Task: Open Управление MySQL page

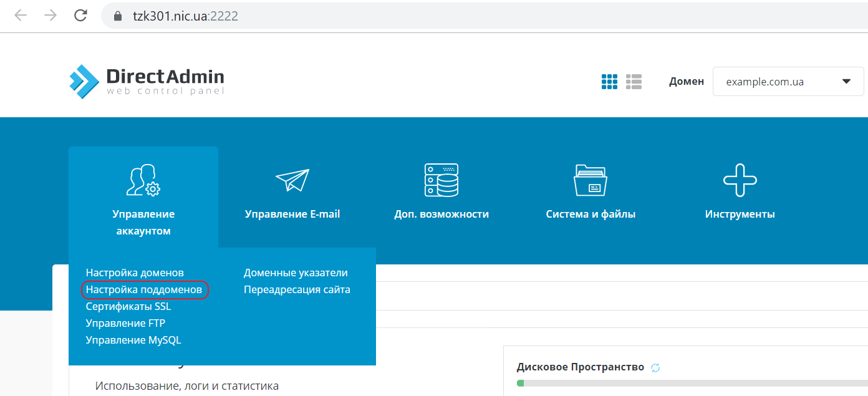Action: coord(133,340)
